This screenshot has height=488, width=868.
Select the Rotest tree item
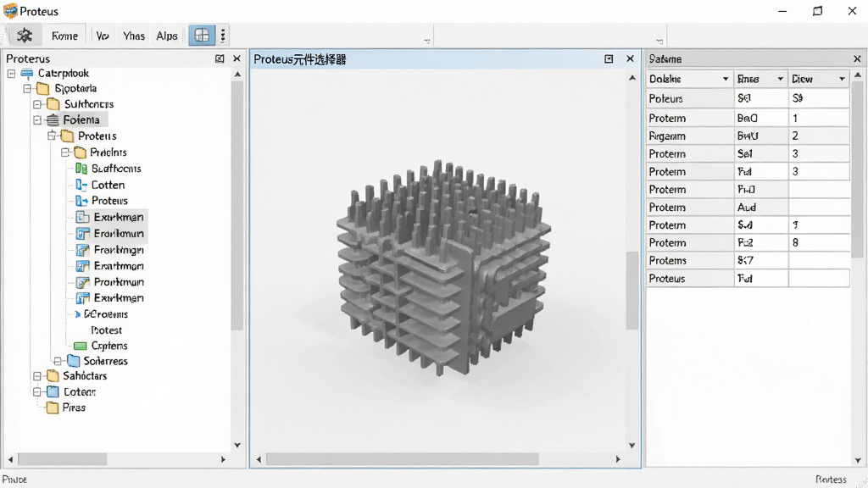[x=106, y=330]
